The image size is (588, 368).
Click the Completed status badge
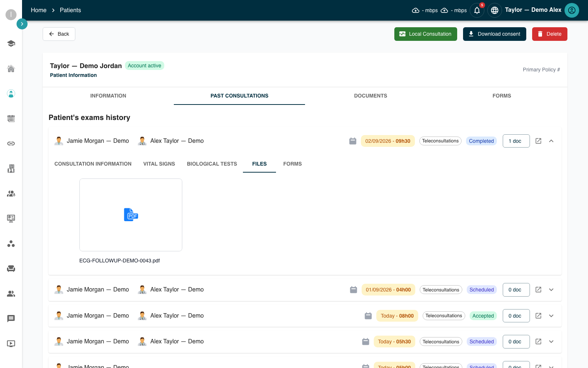(481, 141)
